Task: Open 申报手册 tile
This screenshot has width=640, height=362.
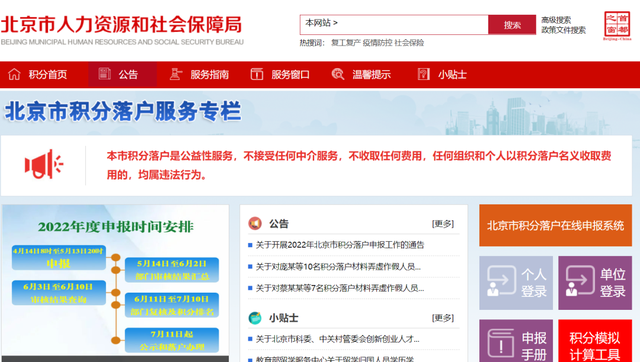Action: pos(516,341)
